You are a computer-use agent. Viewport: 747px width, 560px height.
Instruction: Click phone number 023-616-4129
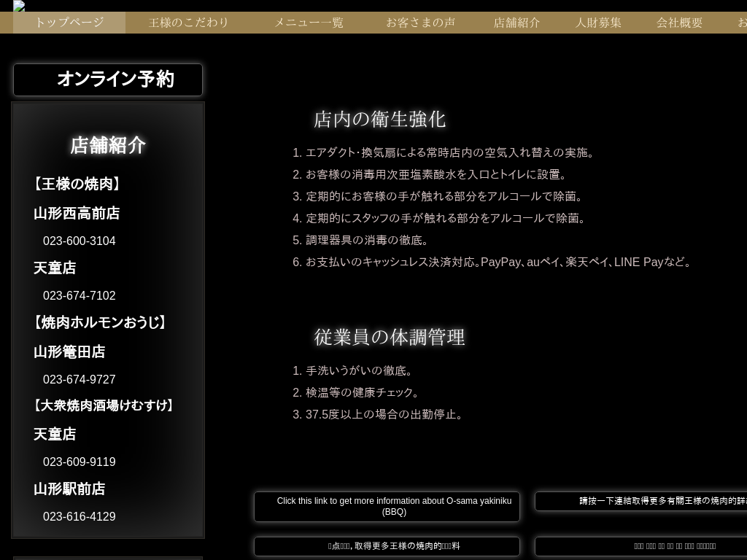click(80, 517)
